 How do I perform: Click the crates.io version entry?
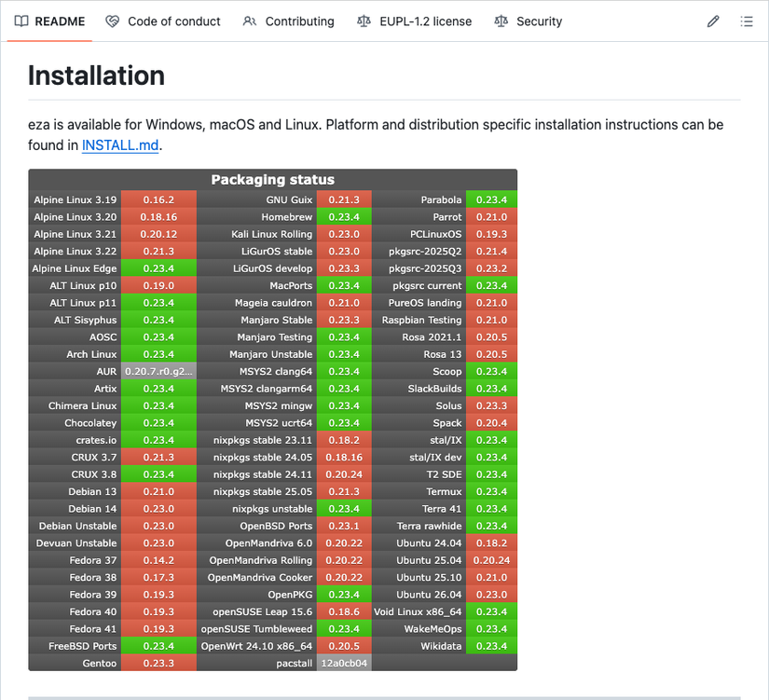pos(158,440)
